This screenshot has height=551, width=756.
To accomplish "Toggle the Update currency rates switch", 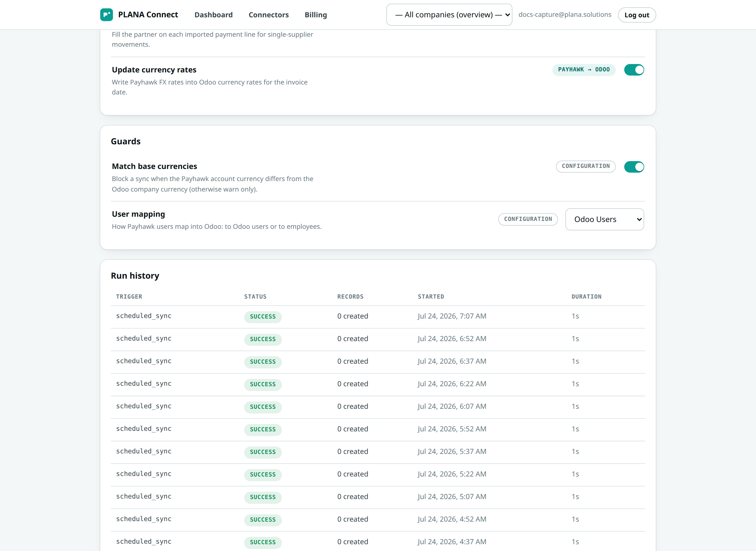I will (x=634, y=70).
